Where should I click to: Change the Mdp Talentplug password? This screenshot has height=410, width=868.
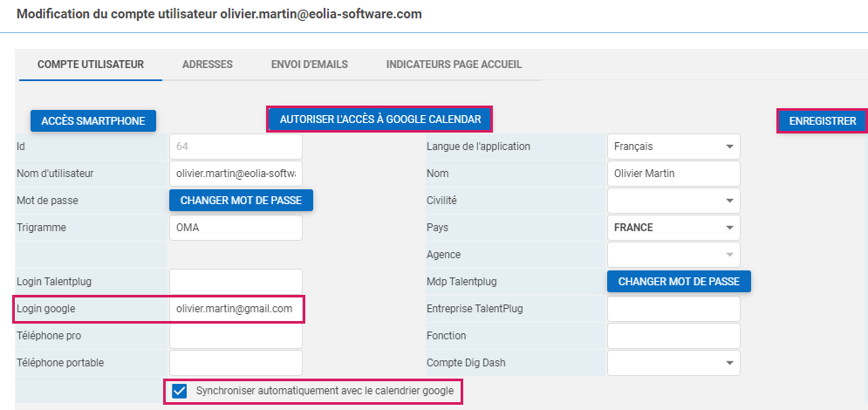point(679,282)
